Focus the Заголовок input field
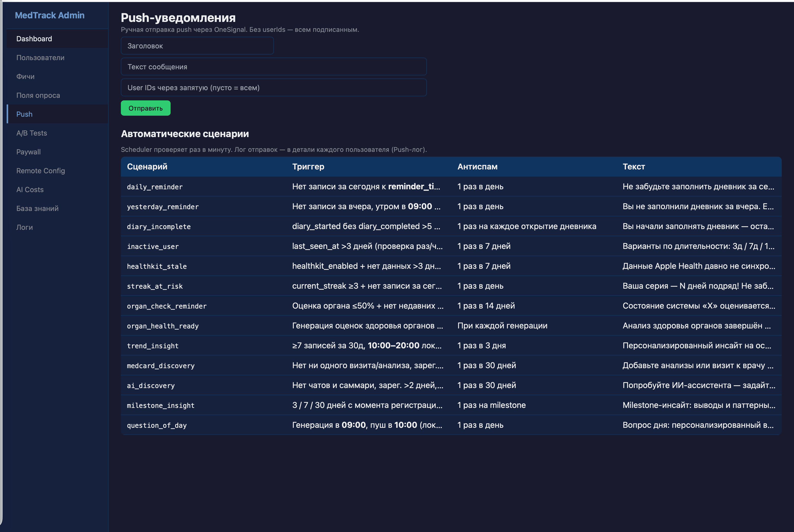This screenshot has width=794, height=532. click(197, 46)
